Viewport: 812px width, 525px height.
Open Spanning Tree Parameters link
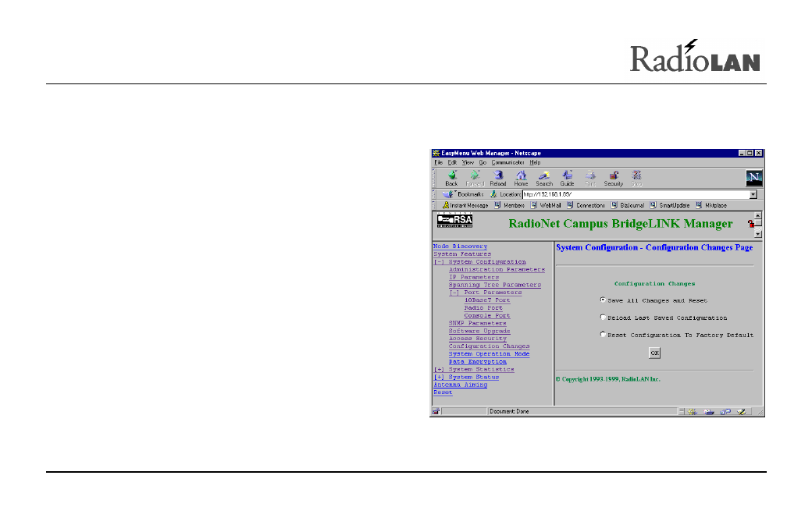tap(495, 285)
